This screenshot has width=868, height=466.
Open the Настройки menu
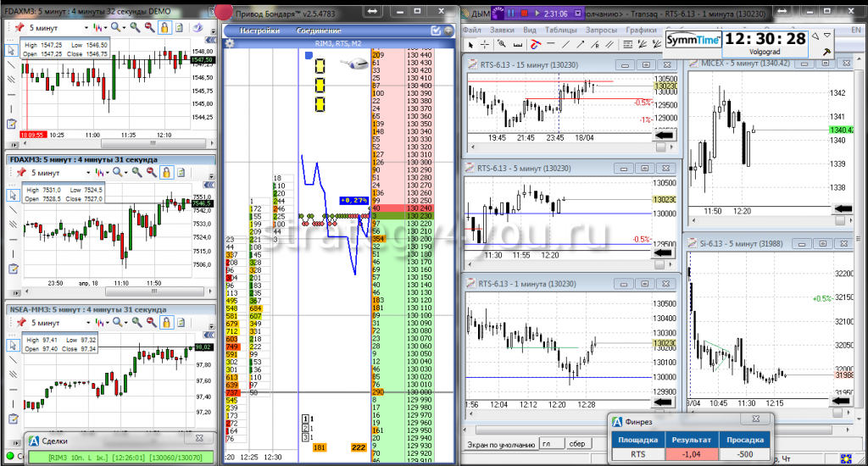[x=259, y=31]
